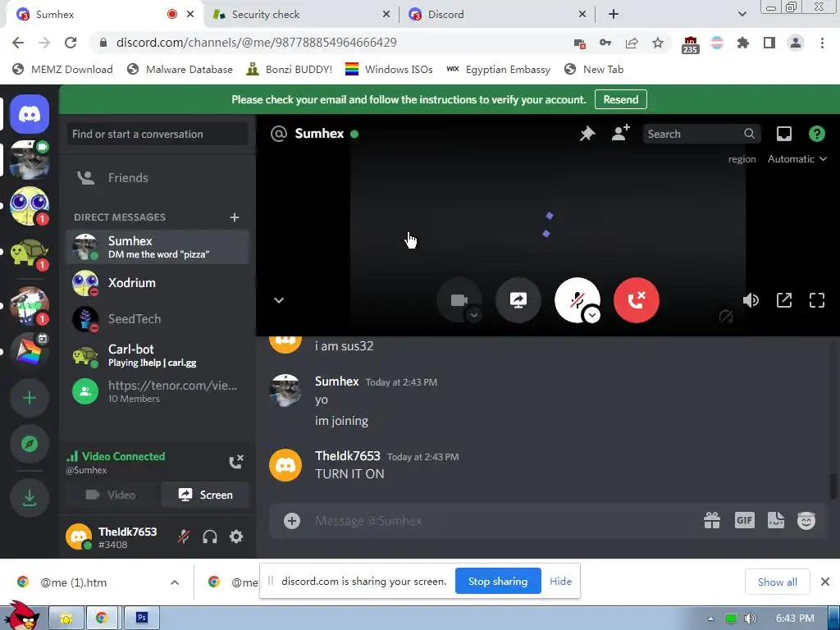The width and height of the screenshot is (840, 630).
Task: Switch to the Security check tab
Action: click(302, 15)
